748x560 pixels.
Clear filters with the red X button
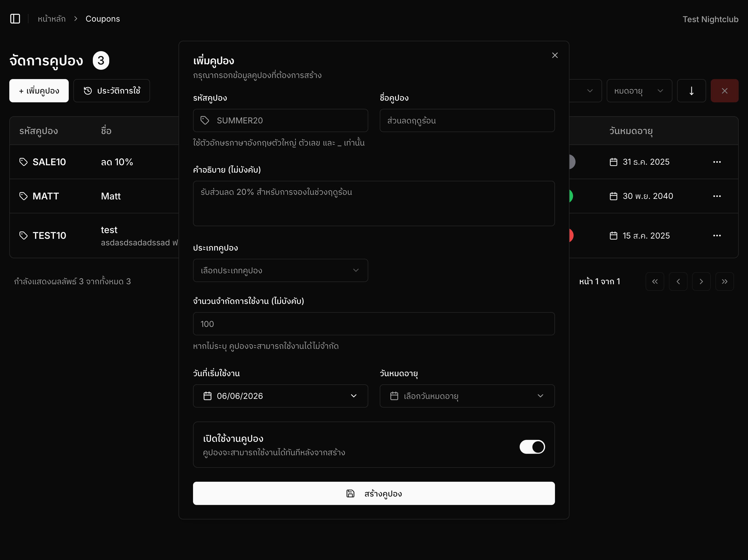tap(724, 91)
